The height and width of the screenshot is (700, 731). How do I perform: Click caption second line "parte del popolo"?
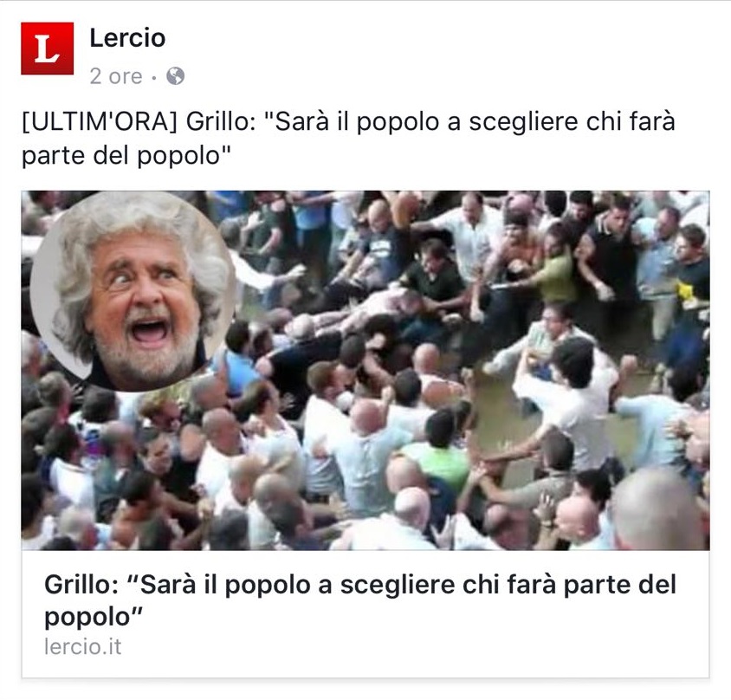(x=126, y=156)
